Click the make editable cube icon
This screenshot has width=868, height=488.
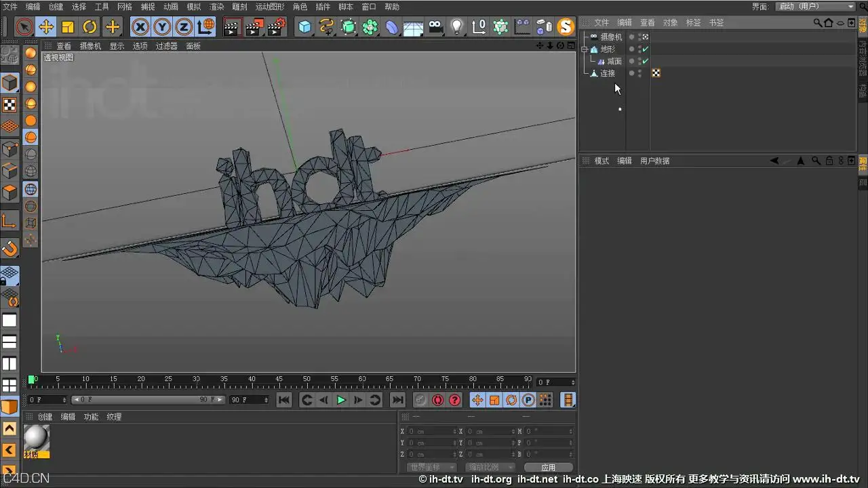[9, 83]
